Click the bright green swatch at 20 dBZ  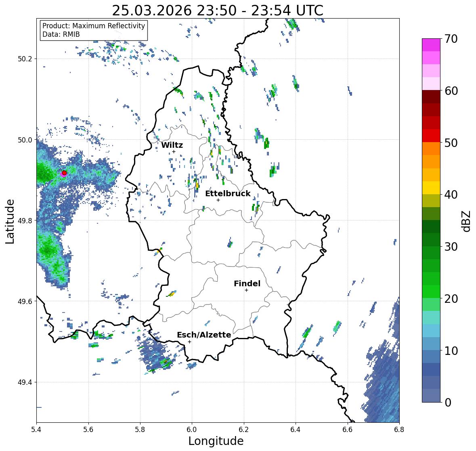tap(431, 292)
